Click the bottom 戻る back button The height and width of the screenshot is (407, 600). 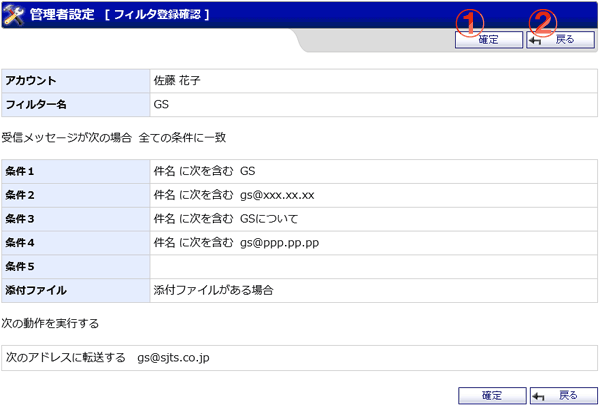pyautogui.click(x=564, y=396)
